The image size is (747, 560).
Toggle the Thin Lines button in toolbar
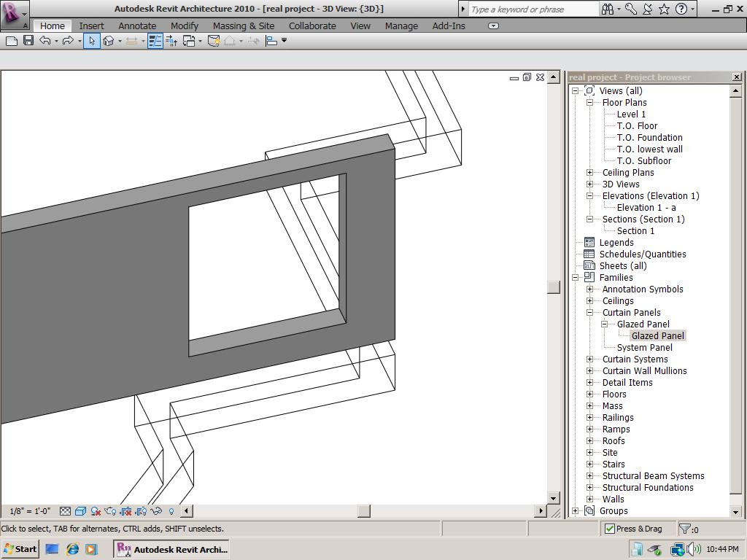tap(155, 41)
